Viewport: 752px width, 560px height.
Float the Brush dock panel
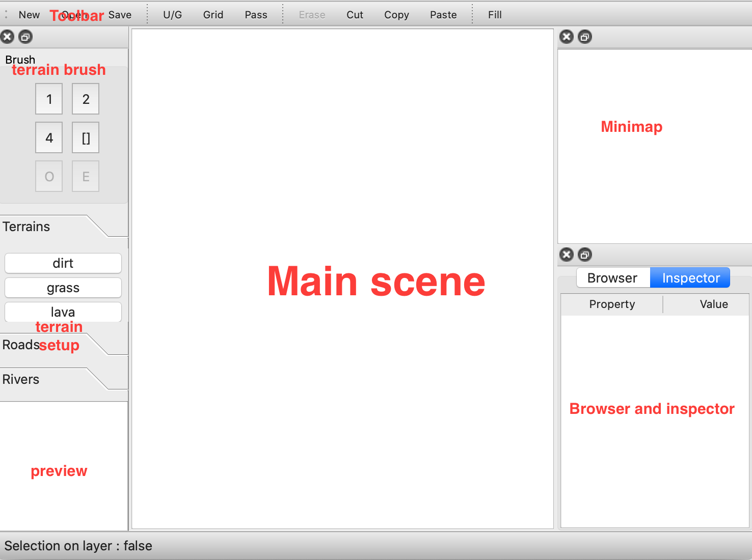coord(25,37)
